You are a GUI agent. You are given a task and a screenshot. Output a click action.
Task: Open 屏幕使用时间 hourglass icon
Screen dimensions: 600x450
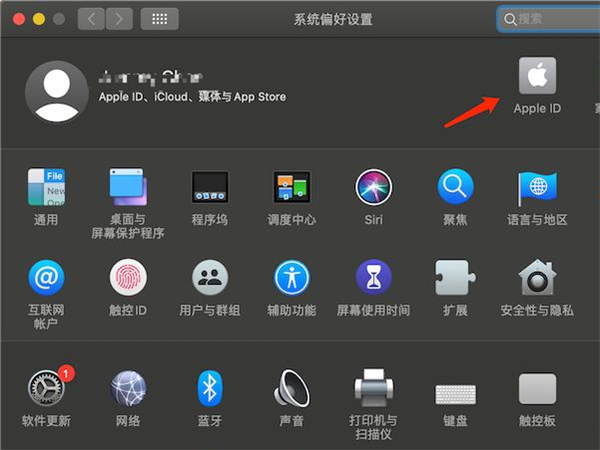tap(374, 277)
